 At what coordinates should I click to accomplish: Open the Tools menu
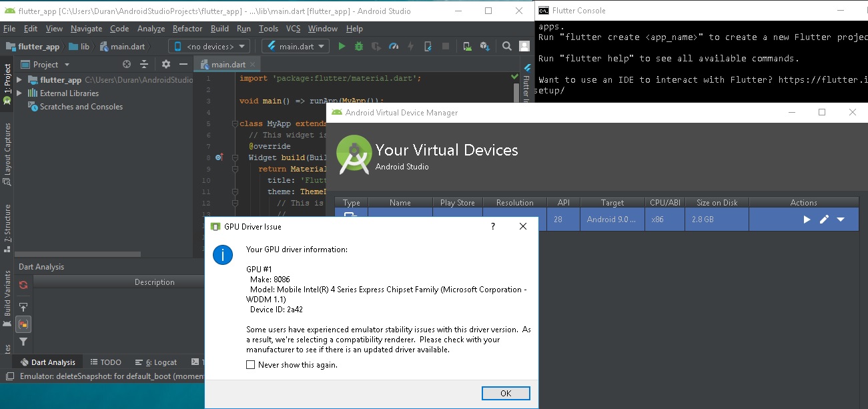(268, 29)
